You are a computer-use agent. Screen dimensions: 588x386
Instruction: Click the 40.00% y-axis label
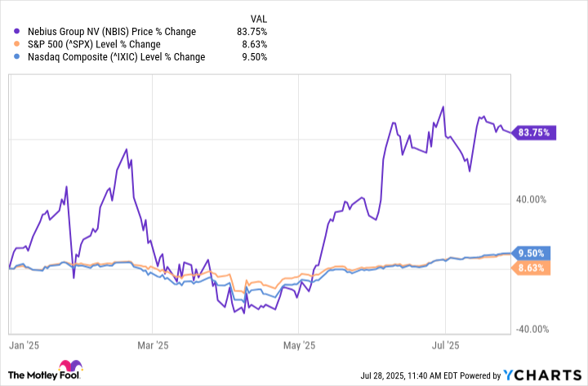coord(533,198)
